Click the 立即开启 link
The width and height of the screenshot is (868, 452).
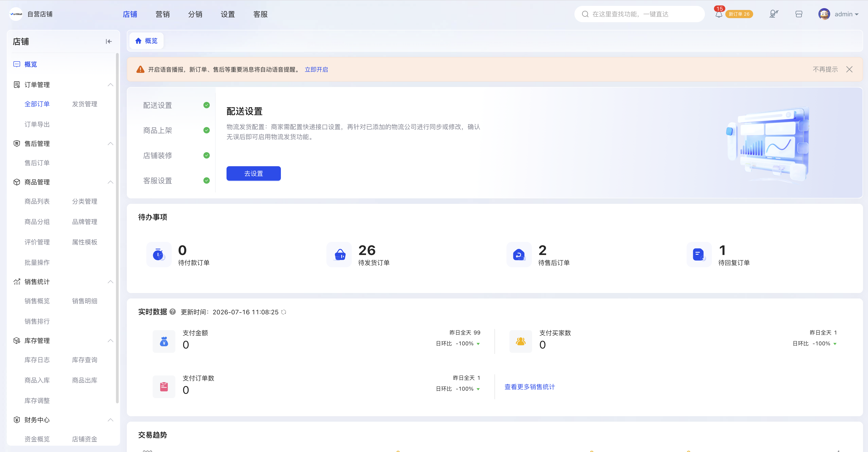point(316,69)
